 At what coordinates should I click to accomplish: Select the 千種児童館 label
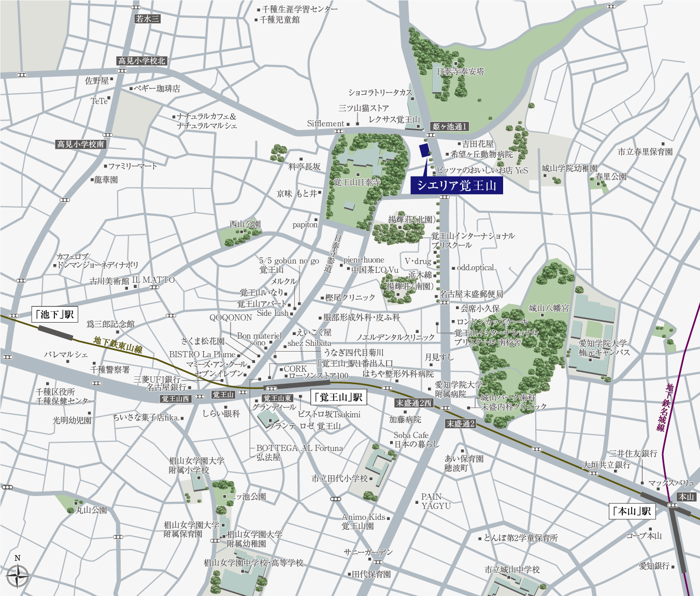click(280, 20)
